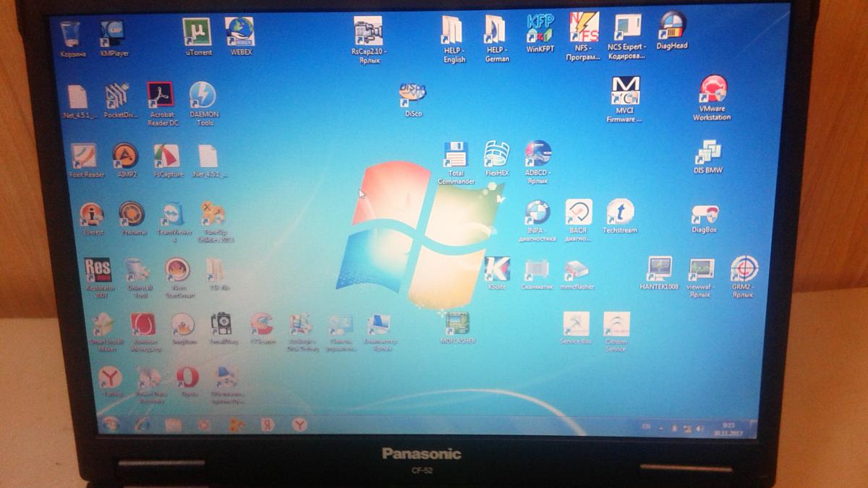Launch VMware Workstation
The height and width of the screenshot is (488, 868).
(x=712, y=91)
